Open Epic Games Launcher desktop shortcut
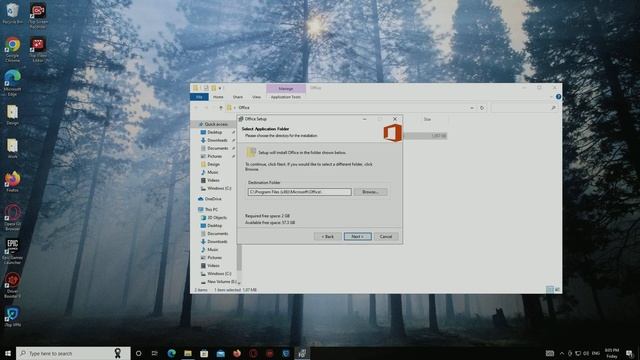 pos(12,251)
